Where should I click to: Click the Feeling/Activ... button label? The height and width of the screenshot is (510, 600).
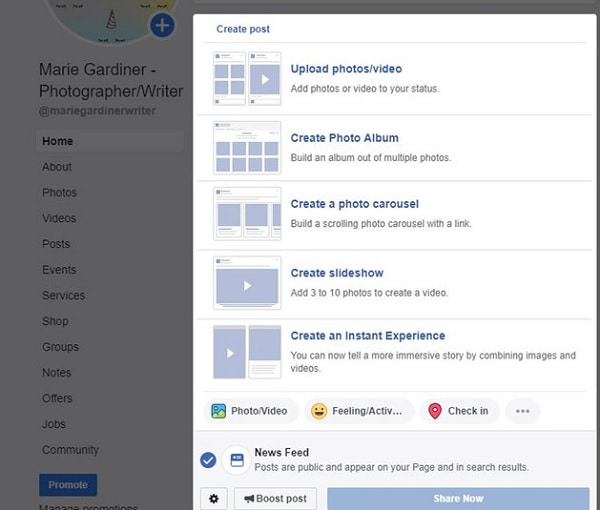[367, 411]
